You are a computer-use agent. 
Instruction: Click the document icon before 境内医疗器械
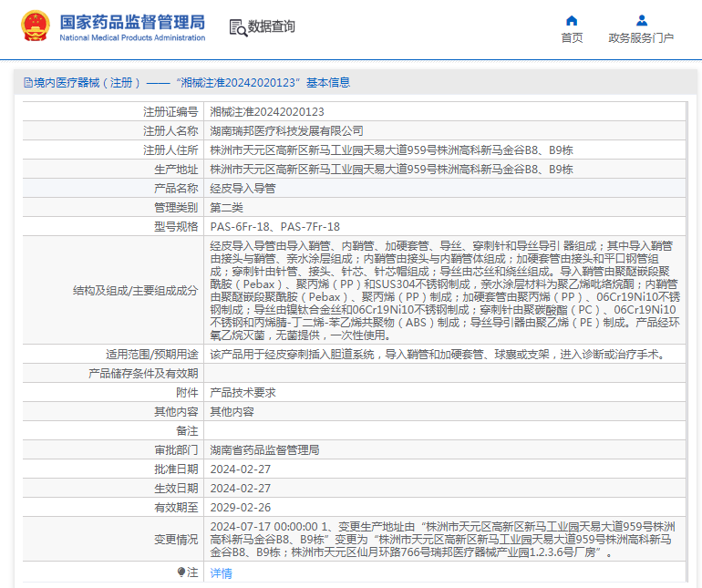[27, 83]
